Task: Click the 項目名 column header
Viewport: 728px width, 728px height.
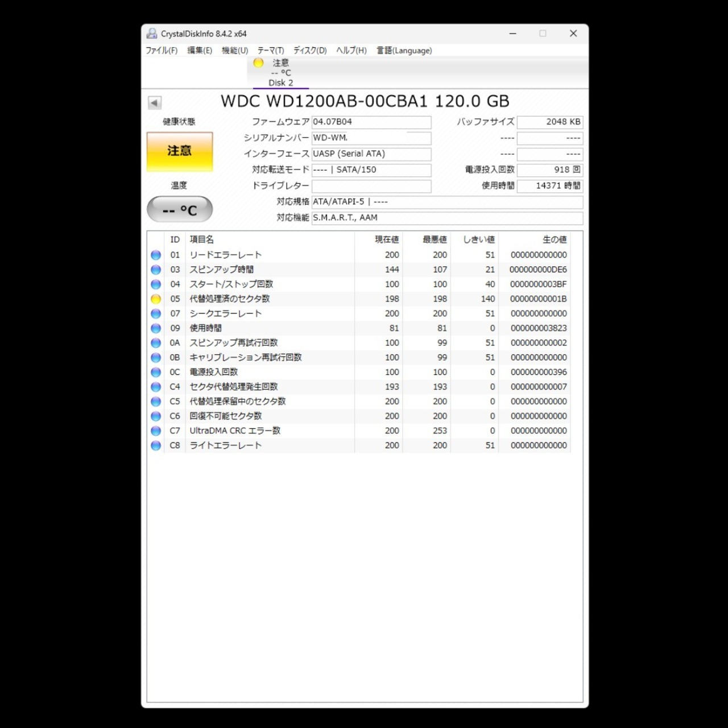Action: coord(201,240)
